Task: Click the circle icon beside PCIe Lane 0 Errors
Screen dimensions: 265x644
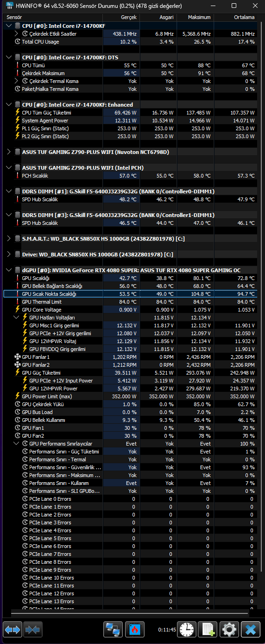Action: click(x=25, y=499)
